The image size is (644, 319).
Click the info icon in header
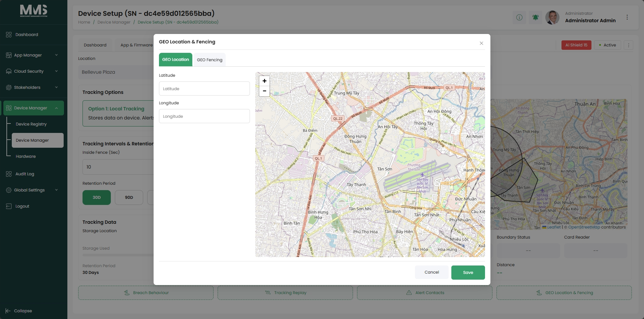tap(519, 17)
